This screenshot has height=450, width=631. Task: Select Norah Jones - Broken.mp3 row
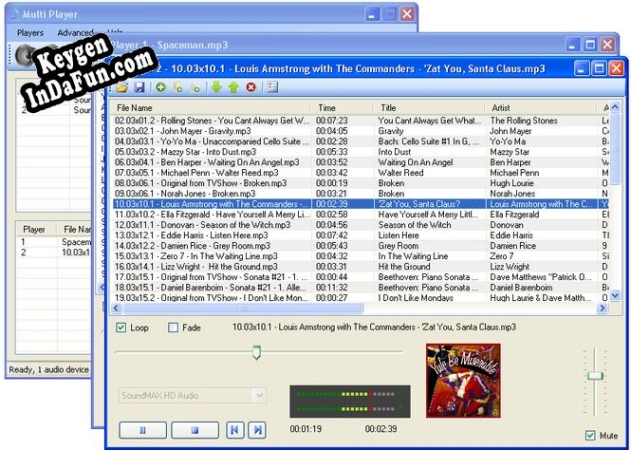pyautogui.click(x=359, y=194)
